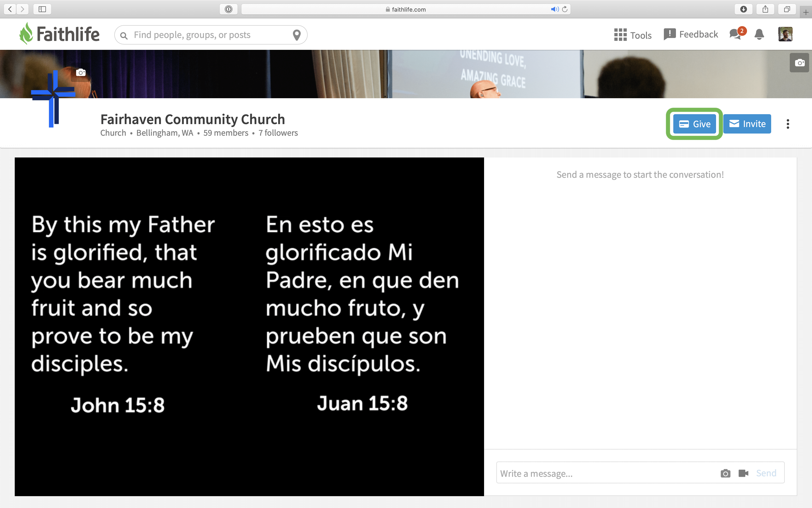The width and height of the screenshot is (812, 508).
Task: Invite people to the church group
Action: [747, 124]
